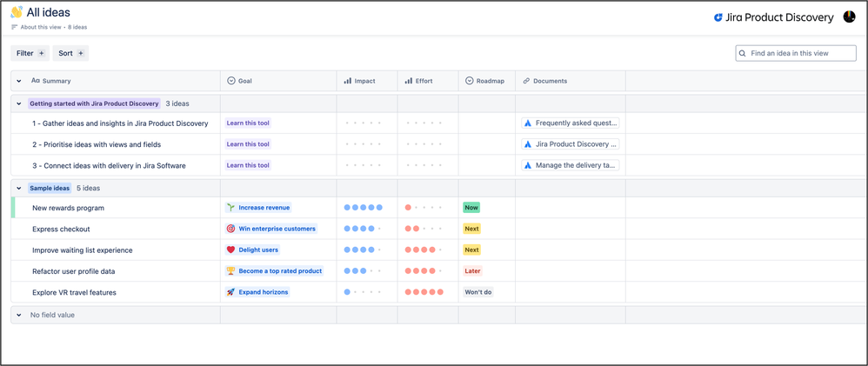Image resolution: width=868 pixels, height=366 pixels.
Task: Change the Next roadmap status of Express checkout
Action: [471, 229]
